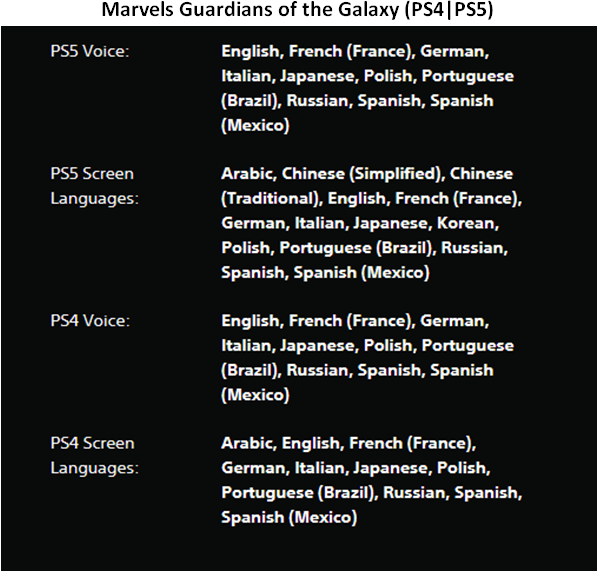Click Spanish (Mexico) in PS4 screen languages
The height and width of the screenshot is (571, 597).
tap(289, 518)
